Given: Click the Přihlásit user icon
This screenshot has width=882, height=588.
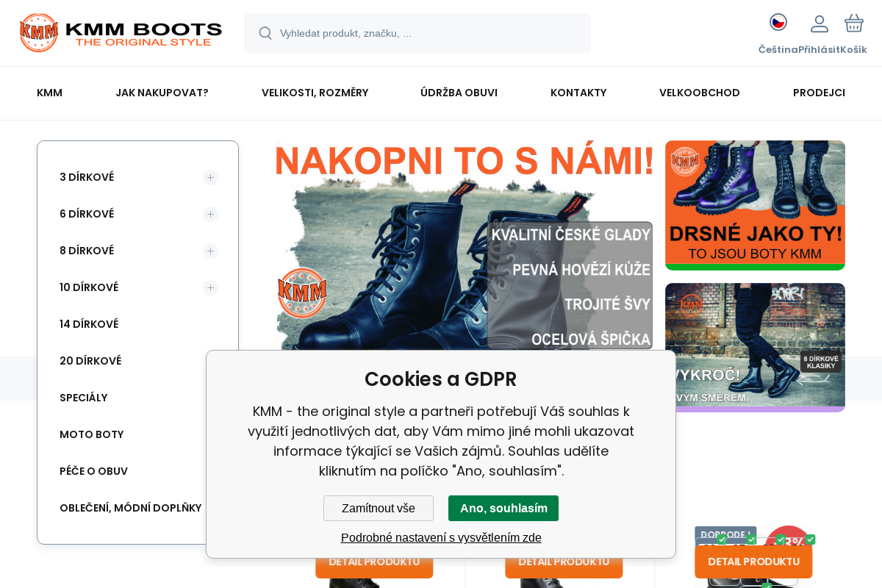Looking at the screenshot, I should point(820,24).
